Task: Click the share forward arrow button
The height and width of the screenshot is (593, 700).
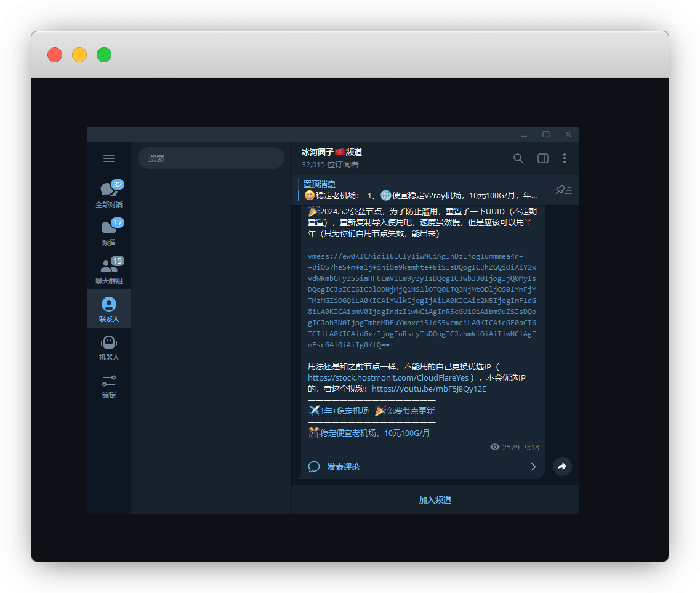Action: pyautogui.click(x=561, y=467)
